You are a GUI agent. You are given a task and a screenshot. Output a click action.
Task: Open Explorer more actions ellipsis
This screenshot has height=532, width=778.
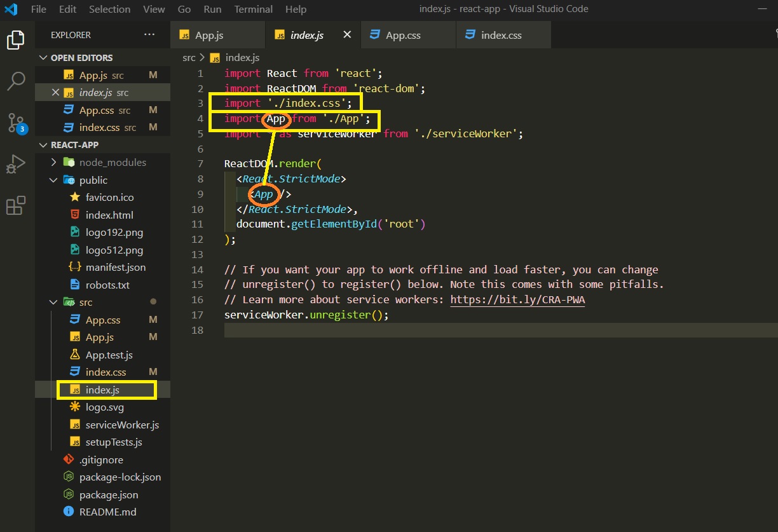pyautogui.click(x=149, y=35)
